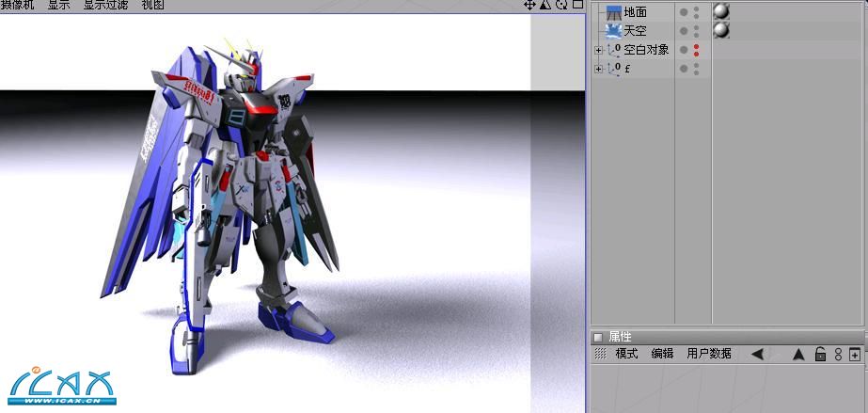Click the viewport zoom camera icon
The image size is (868, 413).
(544, 5)
